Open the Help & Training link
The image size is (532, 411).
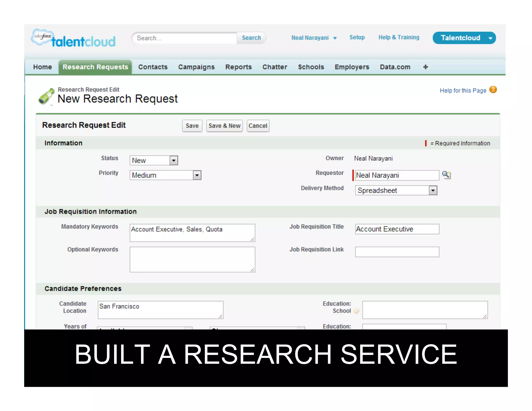click(x=398, y=37)
